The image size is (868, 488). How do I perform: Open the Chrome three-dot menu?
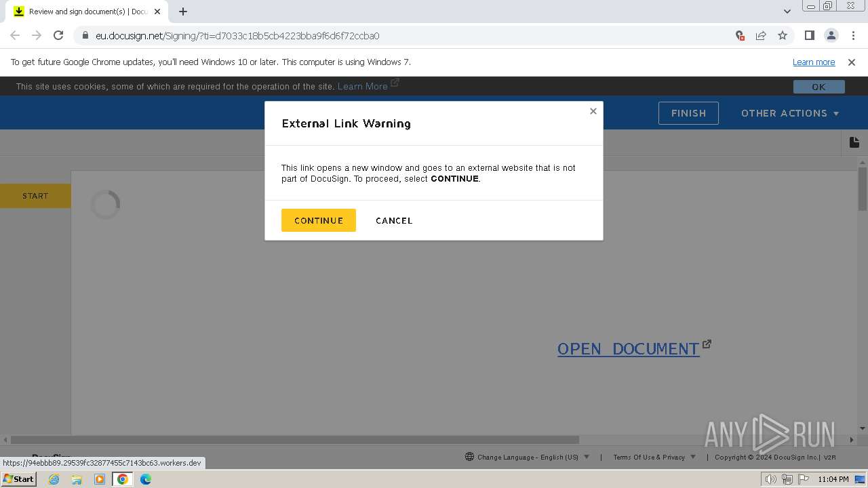(x=852, y=35)
